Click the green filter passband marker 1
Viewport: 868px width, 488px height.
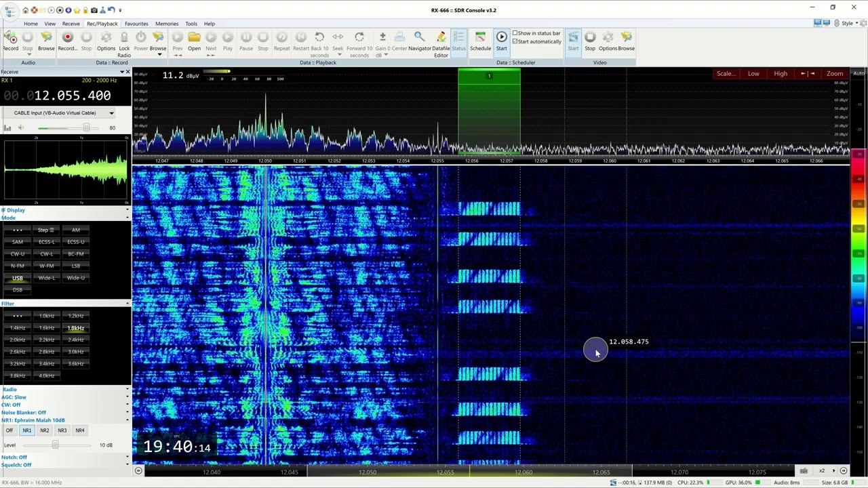(x=489, y=76)
